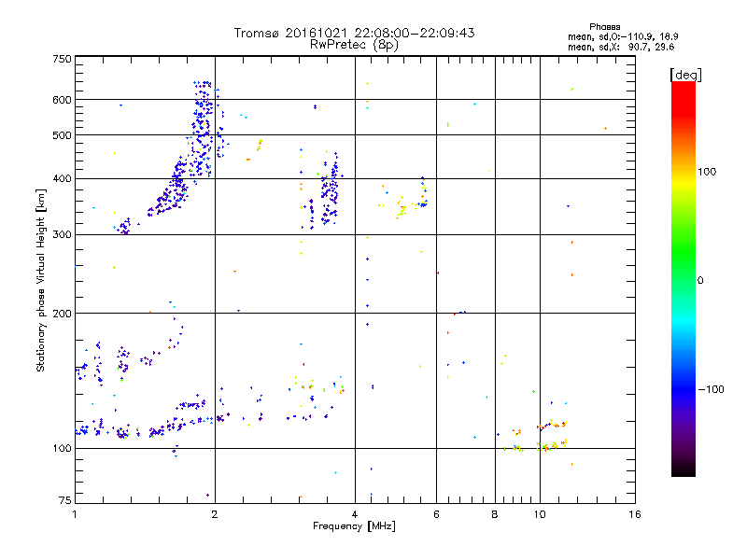Click the x-axis tick label '4'
Viewport: 747px width, 560px height.
click(x=355, y=514)
